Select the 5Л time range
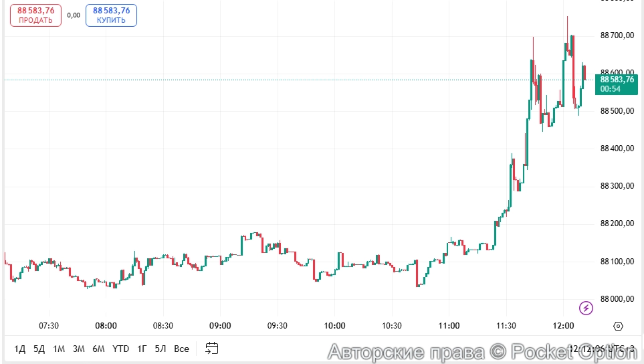The height and width of the screenshot is (364, 644). (x=160, y=349)
